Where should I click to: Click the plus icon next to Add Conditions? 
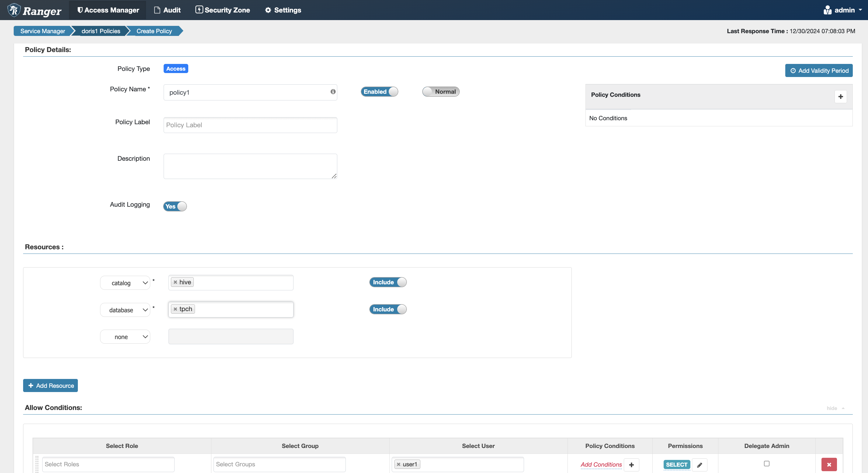pos(632,464)
